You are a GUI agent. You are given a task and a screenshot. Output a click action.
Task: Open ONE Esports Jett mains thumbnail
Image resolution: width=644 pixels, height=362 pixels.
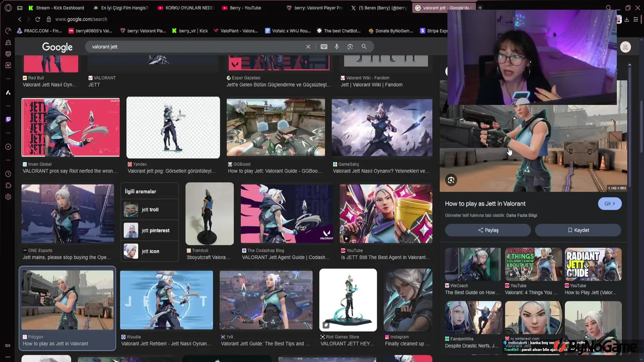click(68, 214)
